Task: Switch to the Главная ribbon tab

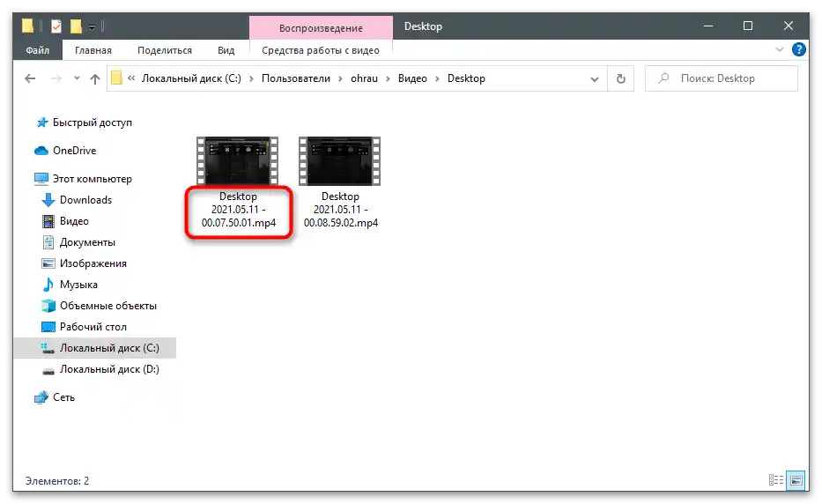Action: coord(93,50)
